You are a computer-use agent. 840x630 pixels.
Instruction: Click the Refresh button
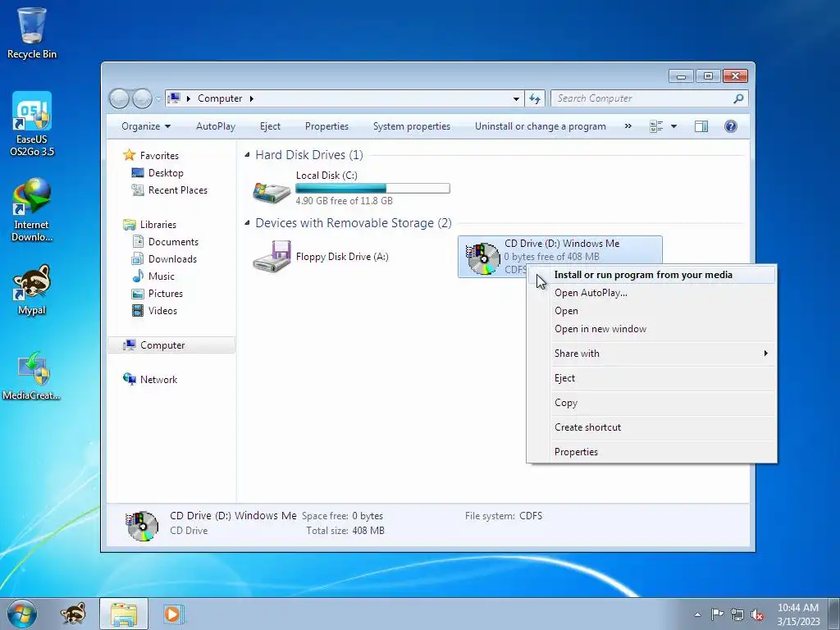pos(535,98)
